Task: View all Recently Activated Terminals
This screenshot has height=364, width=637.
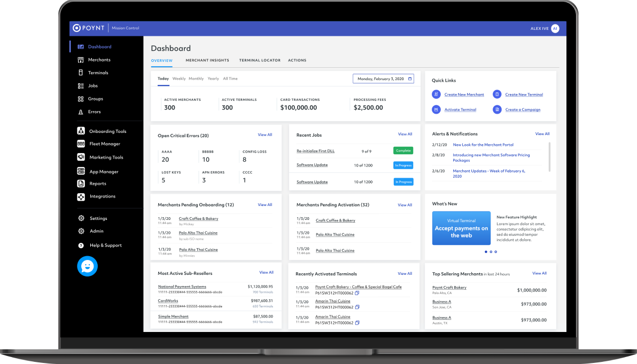Action: 405,273
